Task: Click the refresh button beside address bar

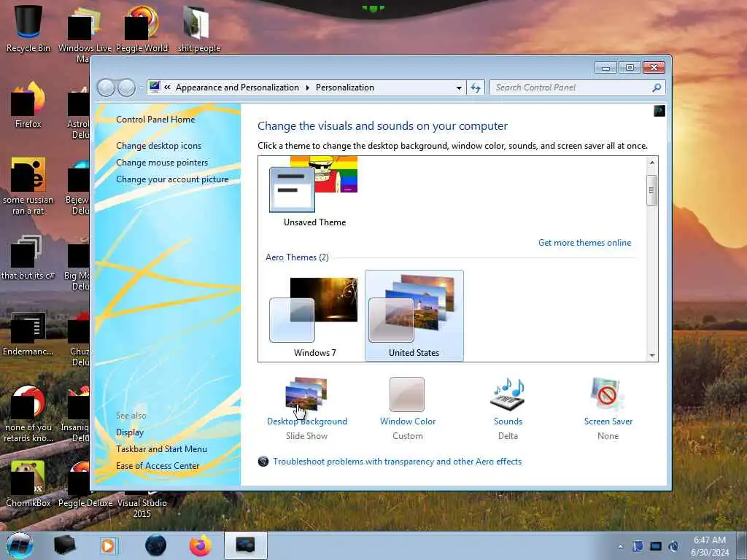Action: click(x=476, y=87)
